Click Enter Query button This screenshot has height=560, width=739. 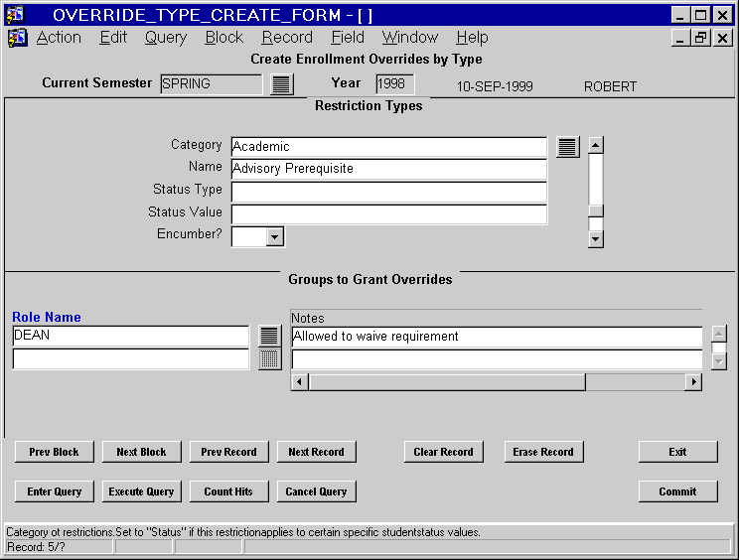pyautogui.click(x=55, y=491)
